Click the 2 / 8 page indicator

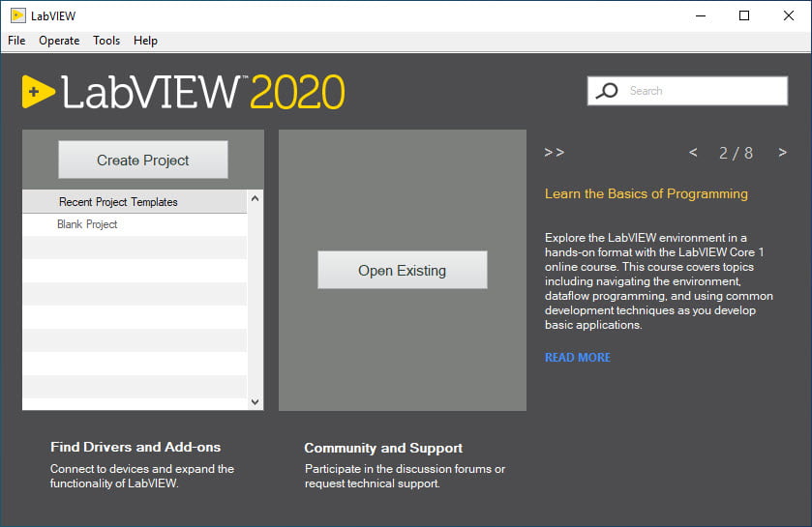(x=736, y=153)
